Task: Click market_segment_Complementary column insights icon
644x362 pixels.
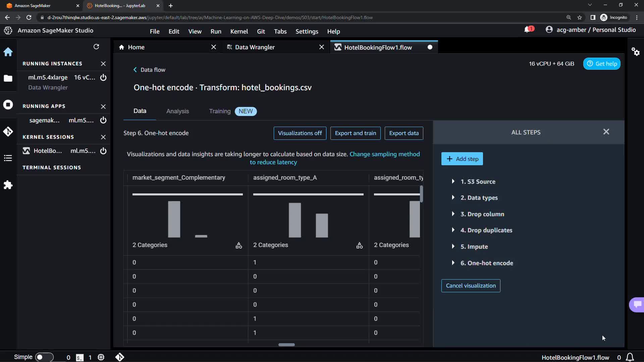Action: [238, 245]
